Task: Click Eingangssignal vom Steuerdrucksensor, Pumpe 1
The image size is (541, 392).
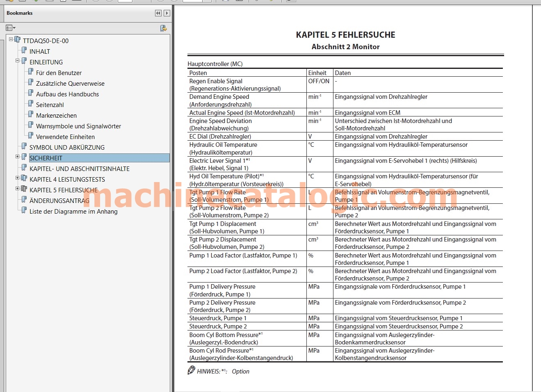Action: pyautogui.click(x=399, y=318)
